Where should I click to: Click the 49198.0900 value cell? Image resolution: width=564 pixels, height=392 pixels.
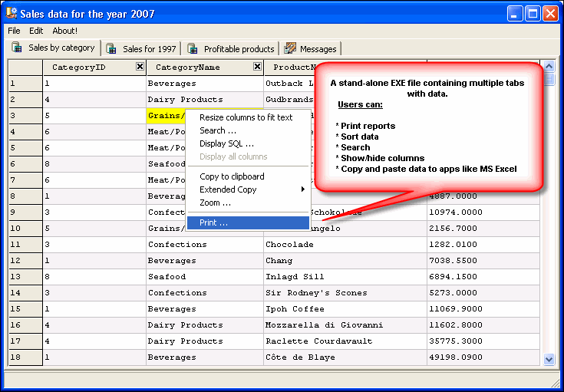483,357
